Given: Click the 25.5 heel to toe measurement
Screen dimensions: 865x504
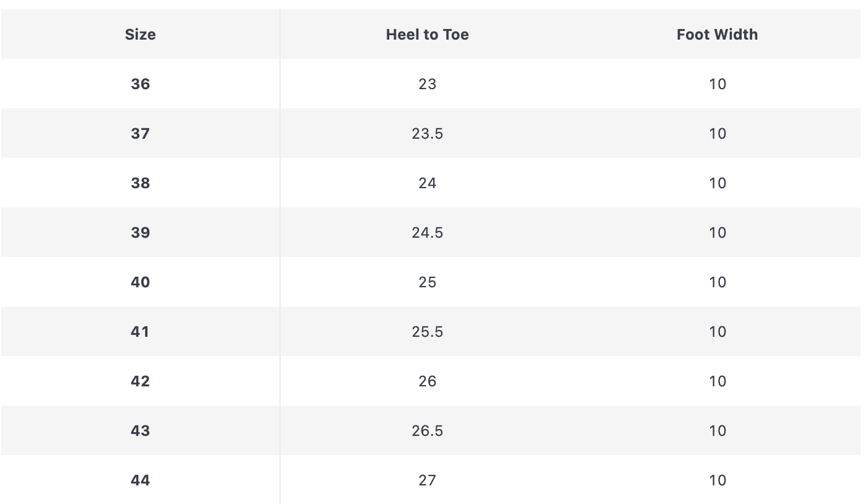Looking at the screenshot, I should click(x=427, y=331).
